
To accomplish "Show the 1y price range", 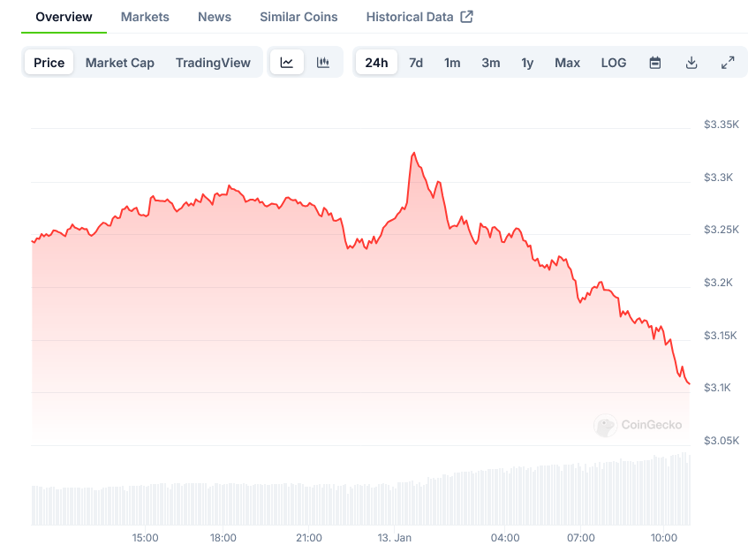I will (527, 63).
